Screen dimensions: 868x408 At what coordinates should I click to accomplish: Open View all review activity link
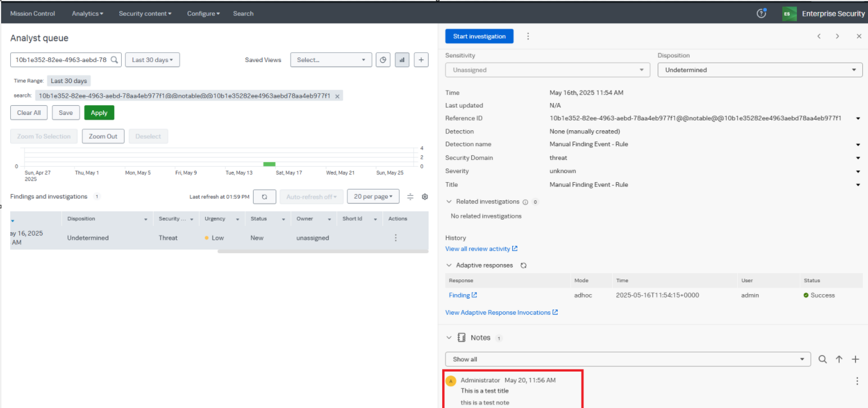(x=481, y=249)
